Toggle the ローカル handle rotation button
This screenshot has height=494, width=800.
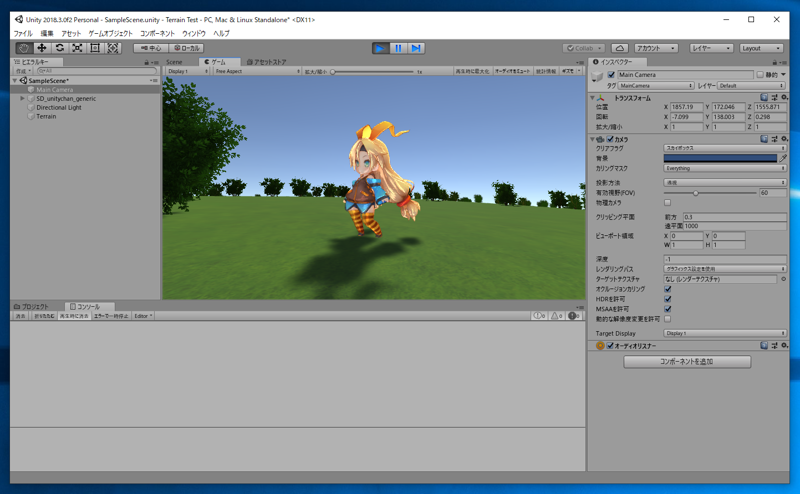click(186, 48)
